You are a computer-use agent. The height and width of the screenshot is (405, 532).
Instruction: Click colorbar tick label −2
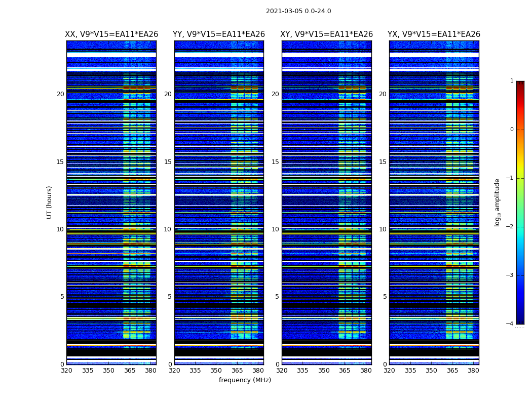point(511,227)
